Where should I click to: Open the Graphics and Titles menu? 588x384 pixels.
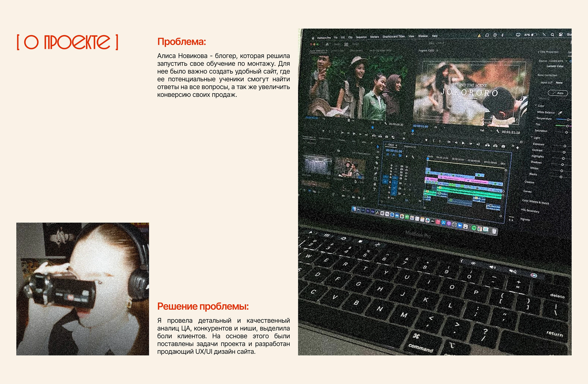click(394, 36)
